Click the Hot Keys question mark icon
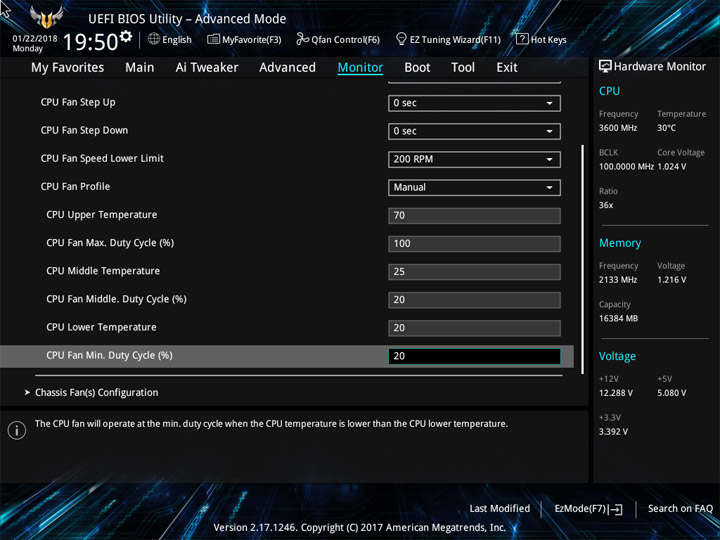 (x=522, y=39)
